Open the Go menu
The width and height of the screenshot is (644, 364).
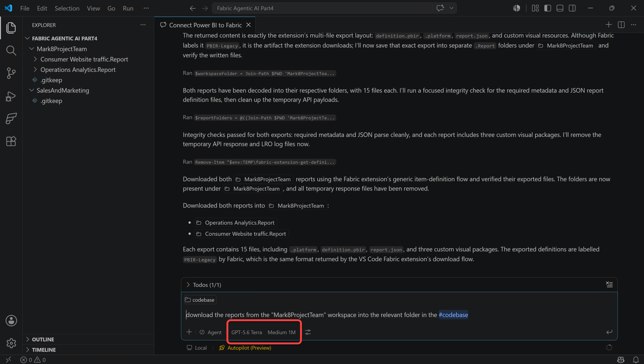point(111,8)
